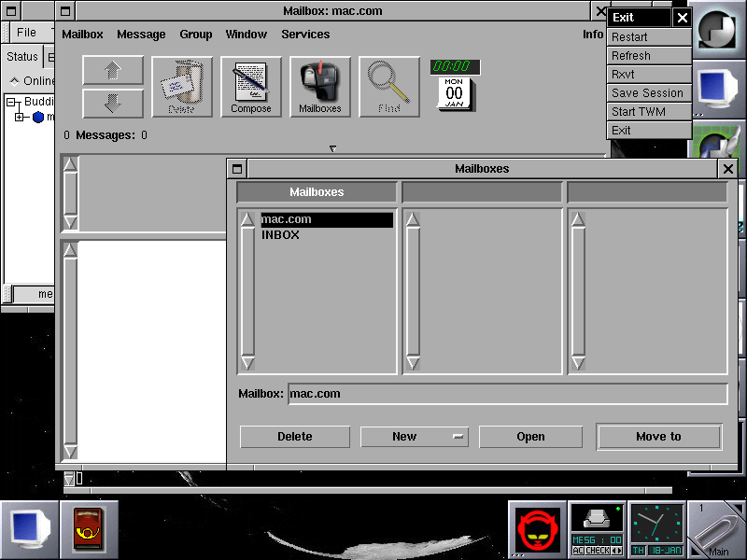This screenshot has height=560, width=747.
Task: Open the Mailboxes toolbar icon
Action: click(x=319, y=87)
